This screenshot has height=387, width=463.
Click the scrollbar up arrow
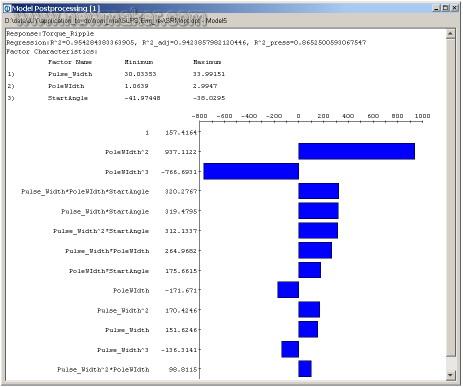(x=450, y=33)
